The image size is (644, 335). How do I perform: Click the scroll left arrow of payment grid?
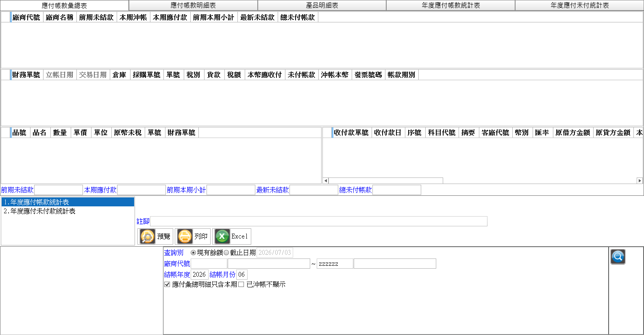click(x=326, y=181)
